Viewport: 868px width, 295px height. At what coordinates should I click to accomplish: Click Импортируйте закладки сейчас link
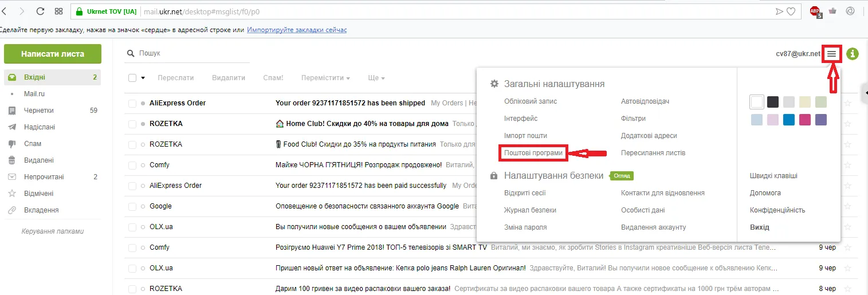297,30
